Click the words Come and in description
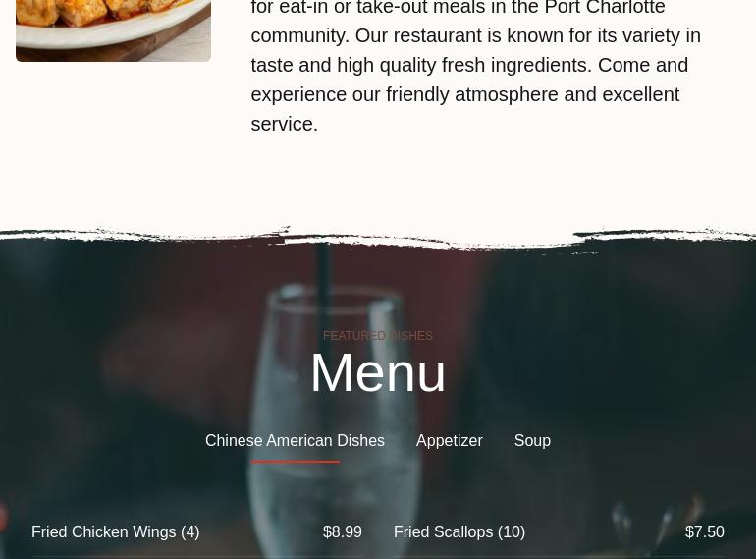Screen dimensions: 756x559 [643, 65]
